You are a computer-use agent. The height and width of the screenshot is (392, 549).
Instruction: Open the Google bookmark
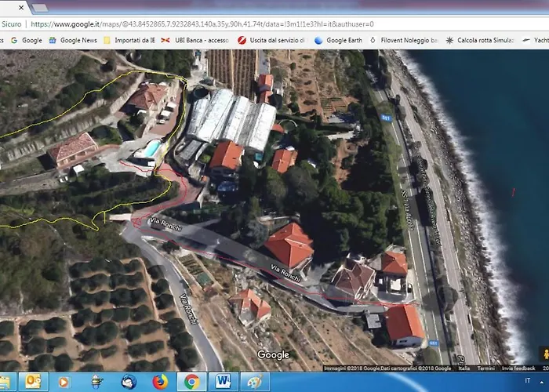(x=27, y=40)
